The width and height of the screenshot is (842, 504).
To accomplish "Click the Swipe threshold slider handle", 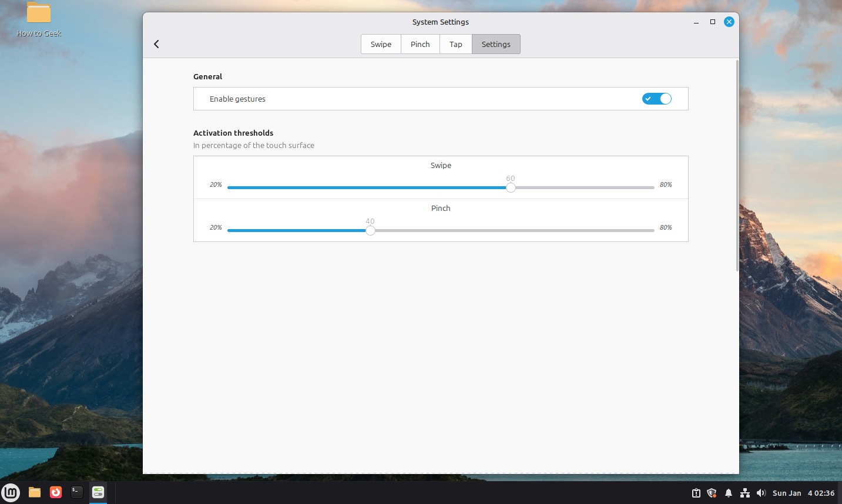I will pos(510,187).
